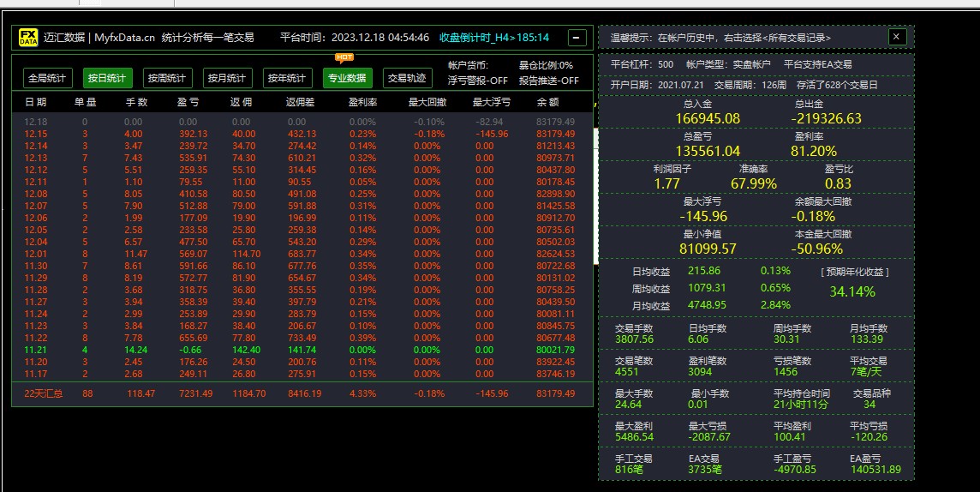Screen dimensions: 980x492
Task: Click 平均持仓时间 value 21小时11分
Action: coord(801,405)
